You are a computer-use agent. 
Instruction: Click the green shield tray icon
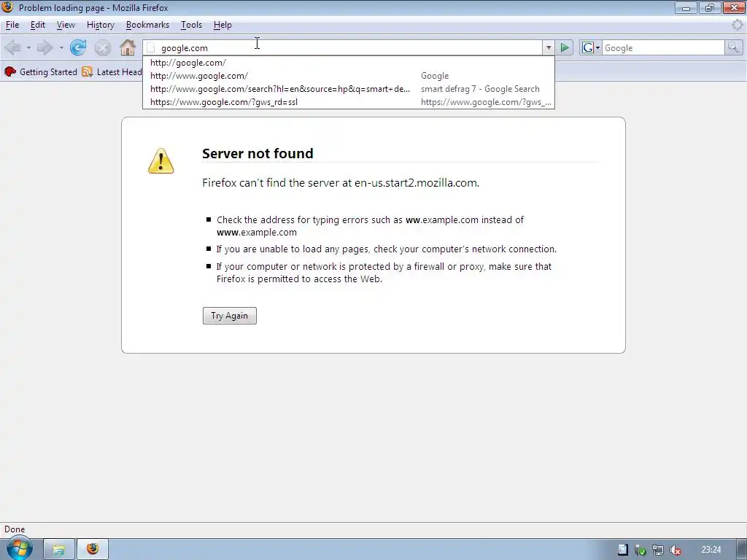[640, 550]
